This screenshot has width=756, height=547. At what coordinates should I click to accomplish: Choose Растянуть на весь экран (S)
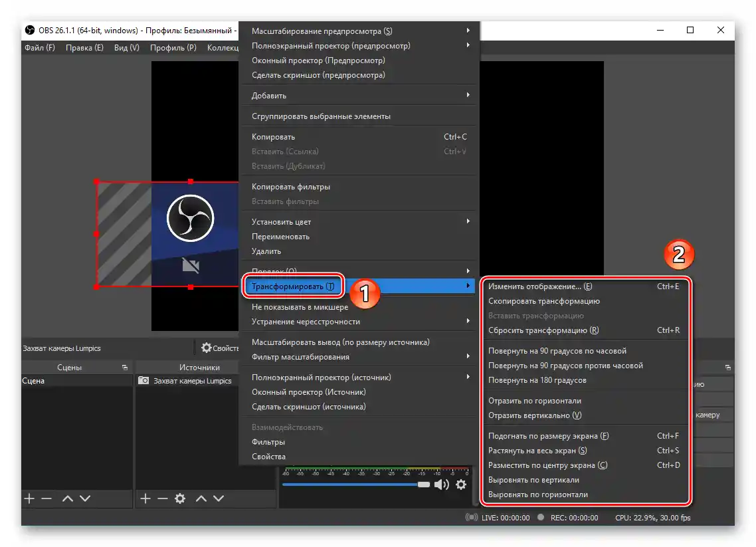pyautogui.click(x=585, y=451)
